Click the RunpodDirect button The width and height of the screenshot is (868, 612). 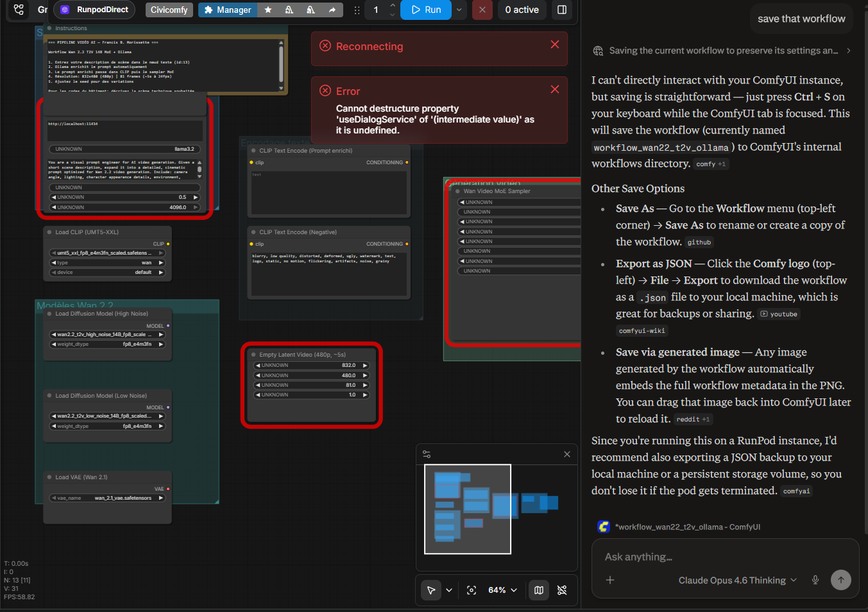click(x=95, y=10)
